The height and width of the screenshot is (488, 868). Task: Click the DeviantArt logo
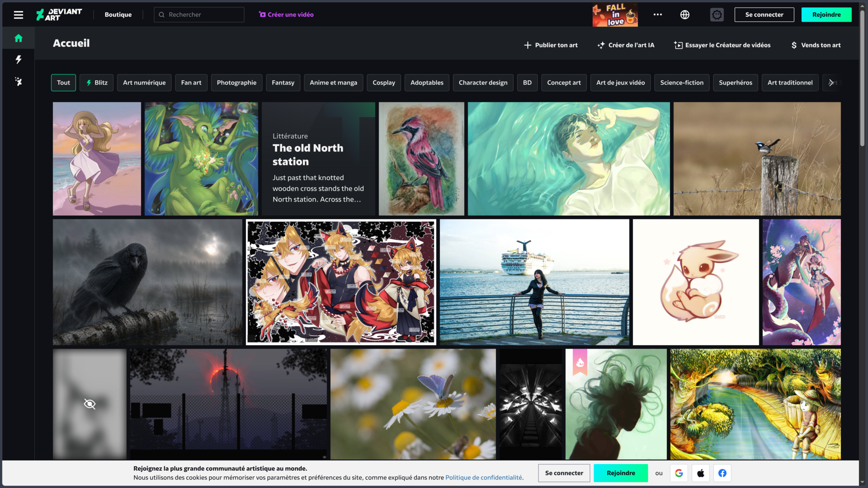click(x=59, y=15)
